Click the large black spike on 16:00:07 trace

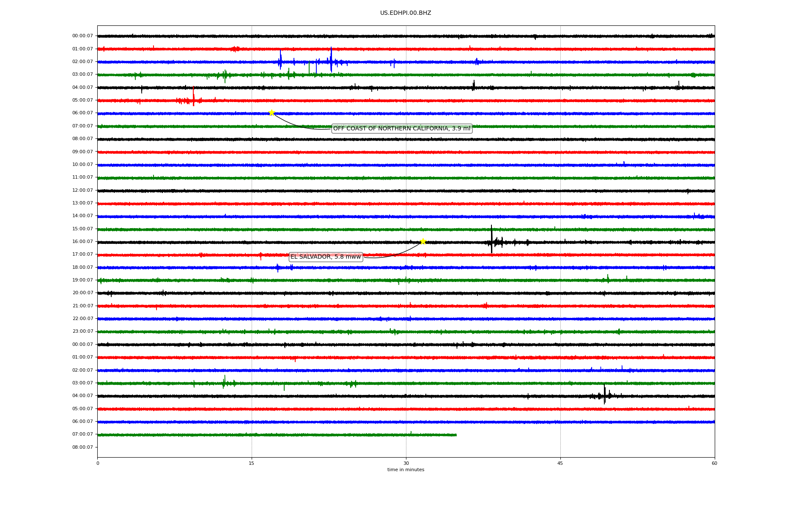tap(491, 239)
